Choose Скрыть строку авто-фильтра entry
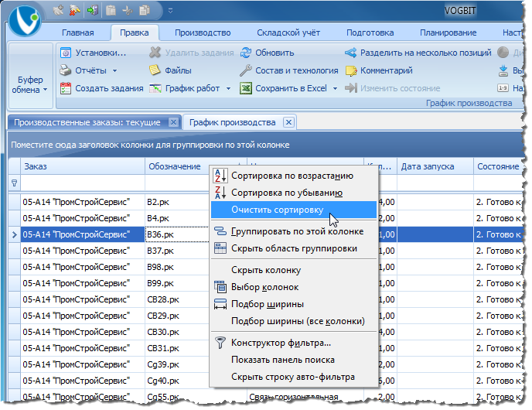Screen dimensions: 532x410 click(x=294, y=377)
